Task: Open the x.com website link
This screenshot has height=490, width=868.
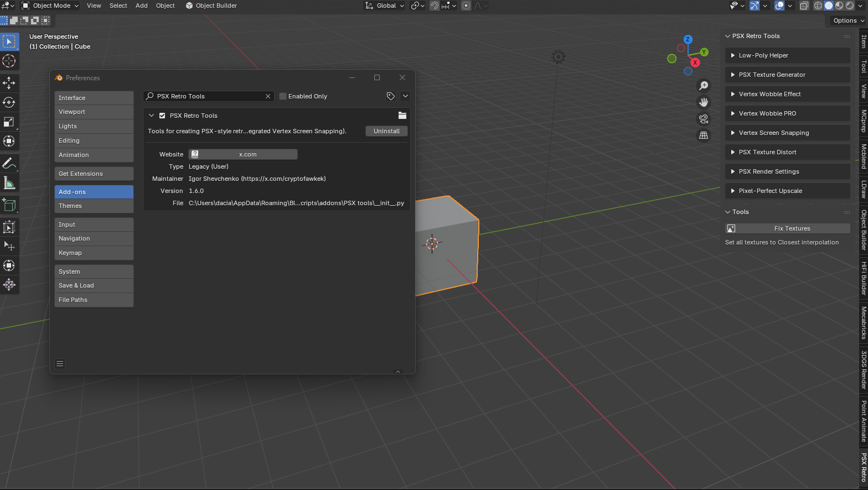Action: 243,154
